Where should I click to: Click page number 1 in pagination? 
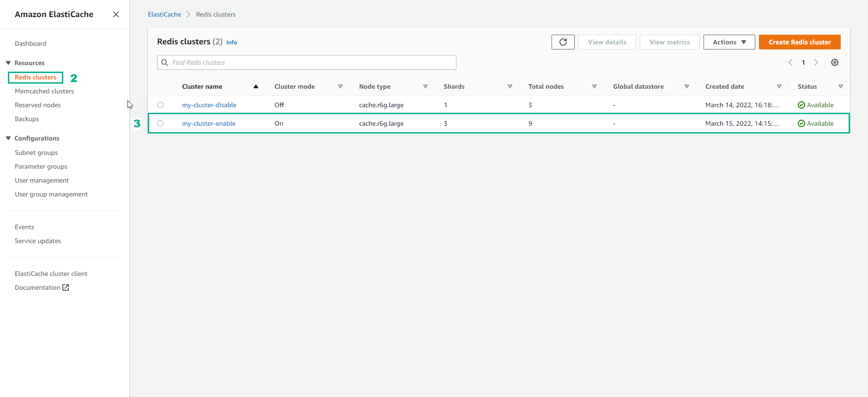pos(803,62)
